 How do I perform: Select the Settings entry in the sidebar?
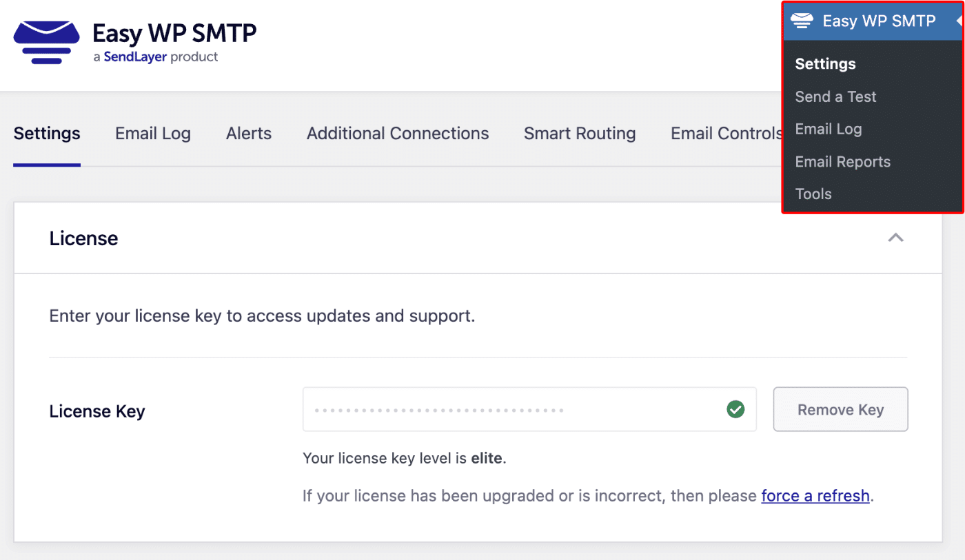[x=824, y=63]
